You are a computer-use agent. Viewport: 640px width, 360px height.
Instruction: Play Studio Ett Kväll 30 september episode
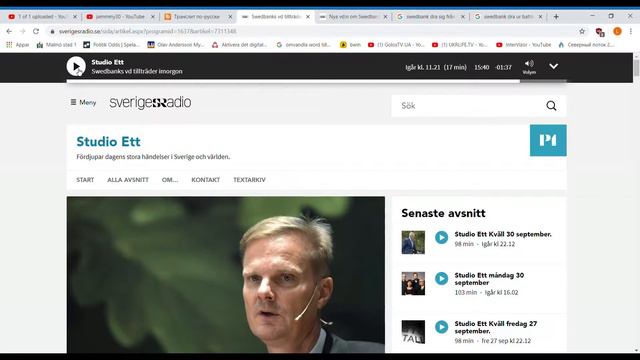[x=441, y=237]
